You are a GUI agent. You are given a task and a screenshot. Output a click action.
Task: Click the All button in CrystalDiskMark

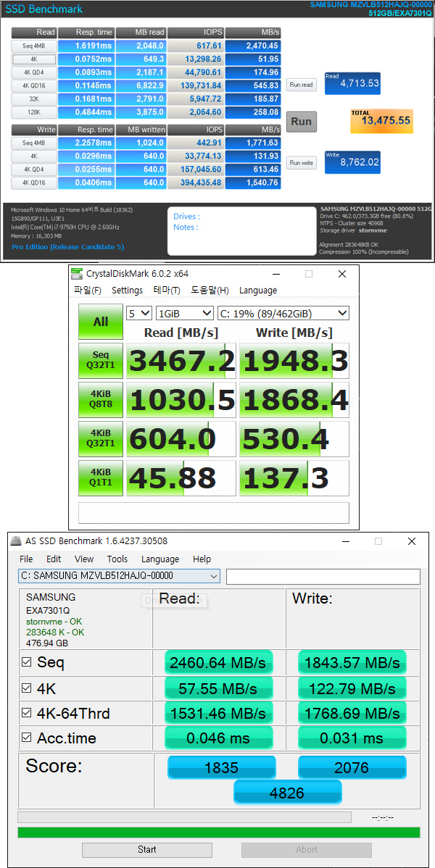(100, 322)
